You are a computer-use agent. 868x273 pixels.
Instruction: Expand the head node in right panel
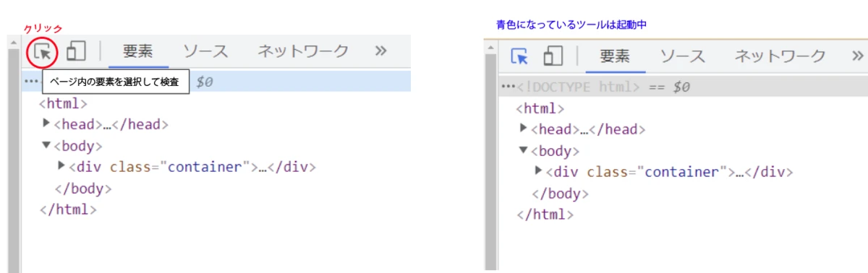[x=524, y=129]
